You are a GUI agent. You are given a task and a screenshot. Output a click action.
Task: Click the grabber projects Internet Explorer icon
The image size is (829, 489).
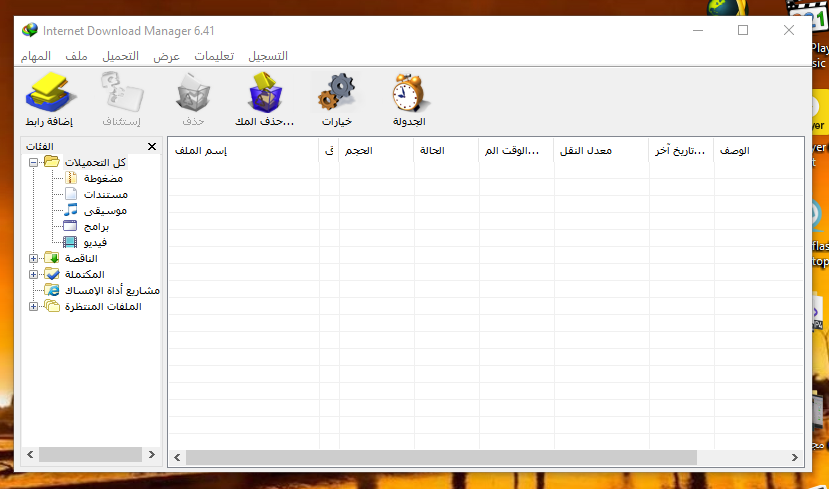pos(52,290)
